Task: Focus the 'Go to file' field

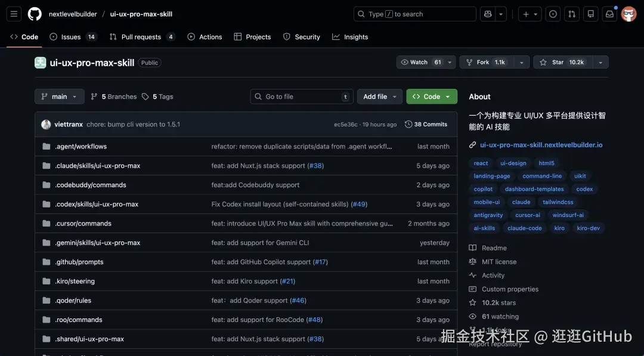Action: click(x=302, y=97)
